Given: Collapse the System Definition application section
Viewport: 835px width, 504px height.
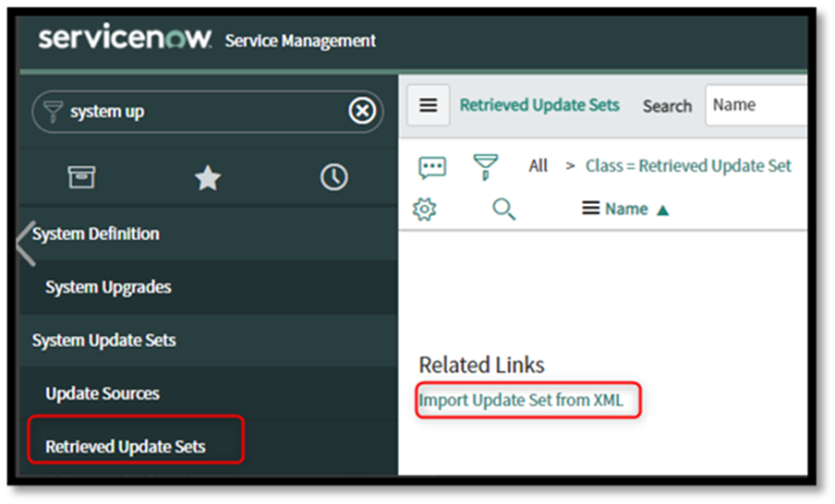Looking at the screenshot, I should [96, 234].
